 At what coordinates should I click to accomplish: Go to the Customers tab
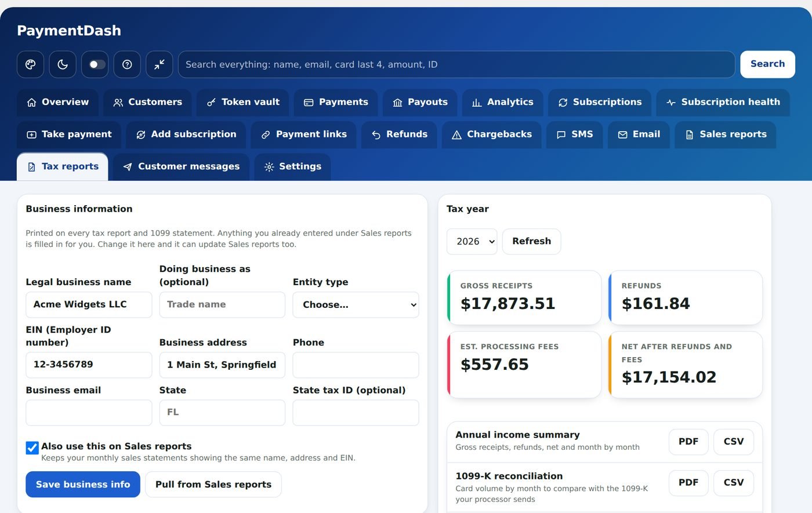(x=148, y=102)
